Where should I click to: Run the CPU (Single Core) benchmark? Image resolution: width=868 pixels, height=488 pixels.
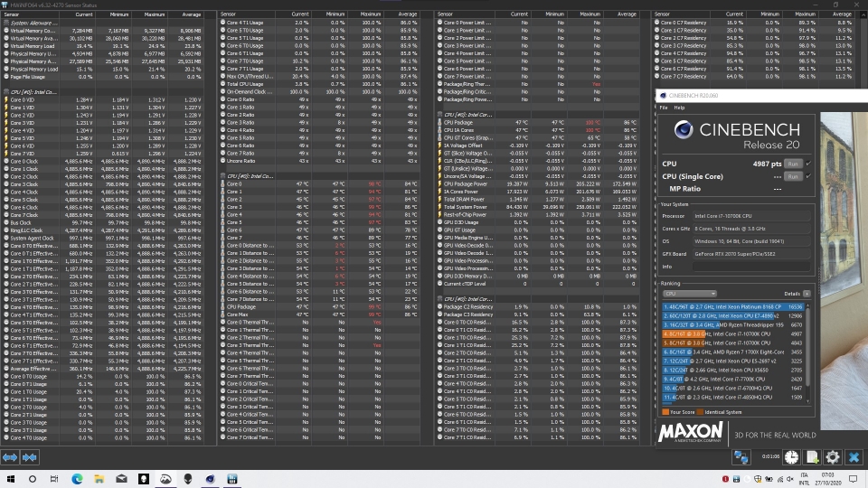793,176
